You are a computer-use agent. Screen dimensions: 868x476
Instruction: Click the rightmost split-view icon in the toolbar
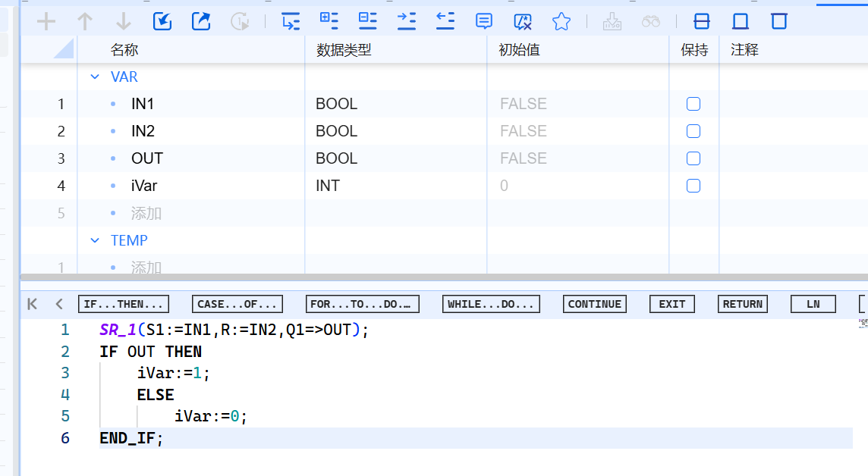pos(778,21)
